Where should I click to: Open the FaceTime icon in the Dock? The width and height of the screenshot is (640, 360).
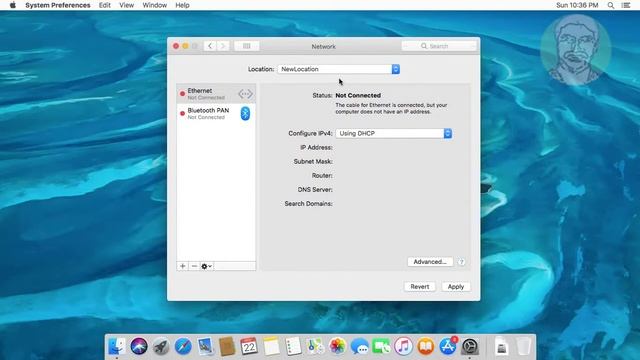(x=382, y=347)
